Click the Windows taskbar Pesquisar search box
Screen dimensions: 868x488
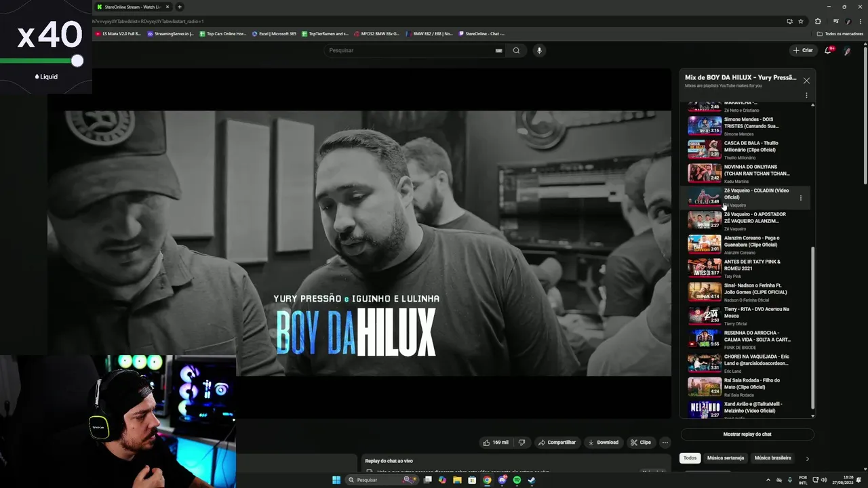pos(382,480)
